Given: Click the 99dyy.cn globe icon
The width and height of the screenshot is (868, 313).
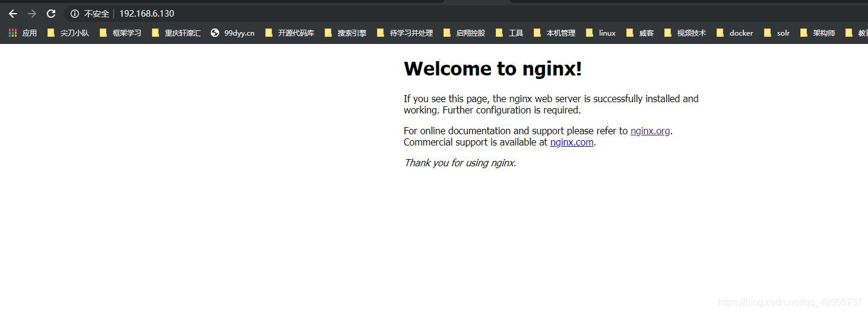Looking at the screenshot, I should (x=215, y=33).
